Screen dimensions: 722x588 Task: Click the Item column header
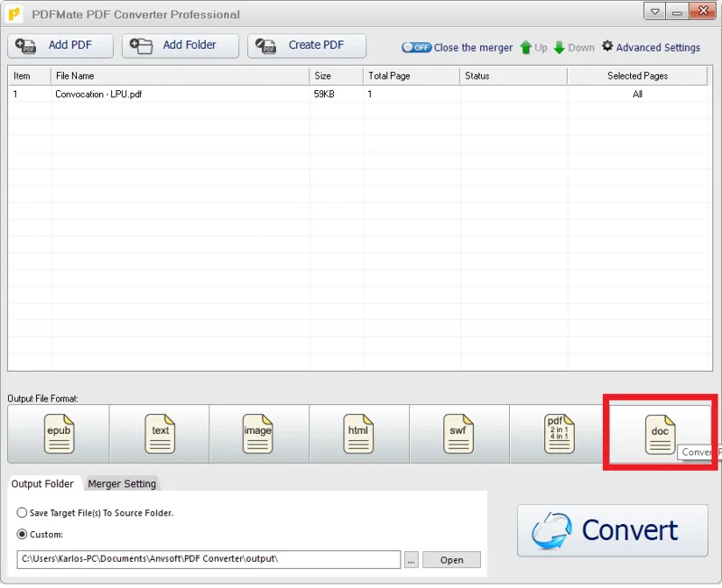[30, 76]
